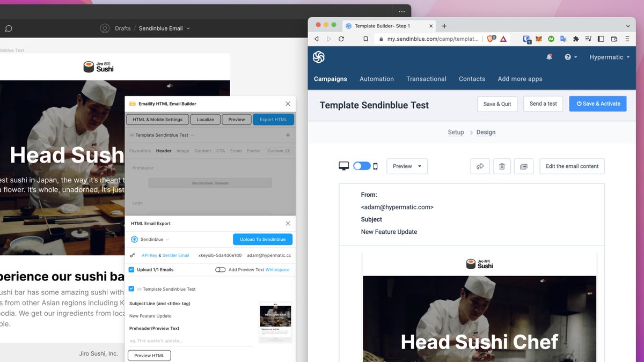This screenshot has height=362, width=644.
Task: Toggle Add Preview Text switch
Action: click(x=220, y=270)
